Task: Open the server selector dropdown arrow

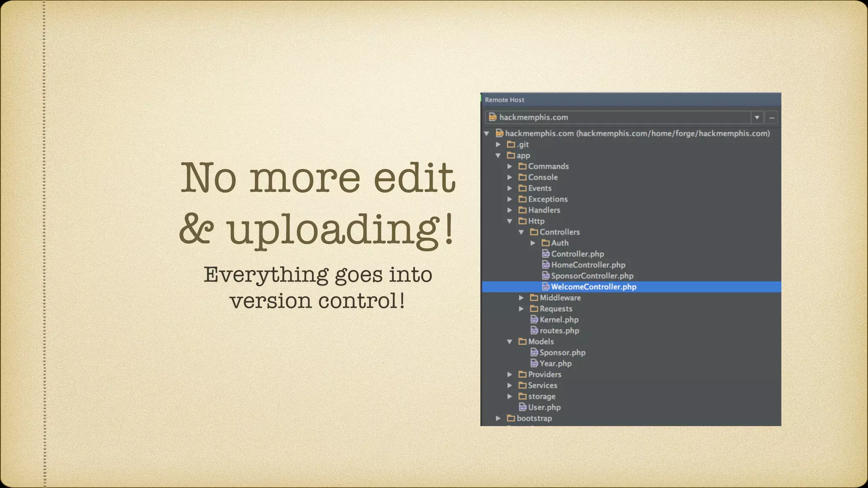Action: click(x=757, y=117)
